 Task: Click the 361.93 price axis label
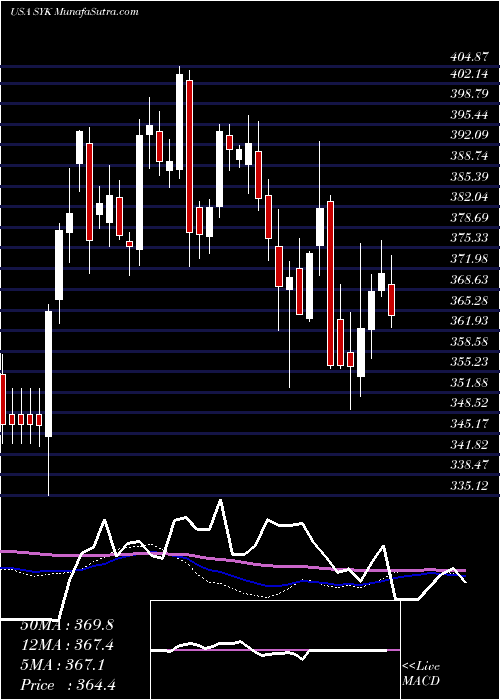click(x=469, y=321)
